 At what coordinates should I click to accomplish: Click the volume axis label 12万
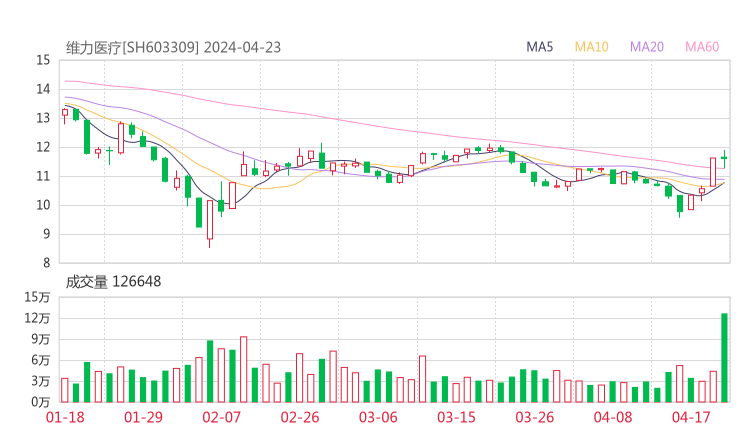[x=37, y=318]
